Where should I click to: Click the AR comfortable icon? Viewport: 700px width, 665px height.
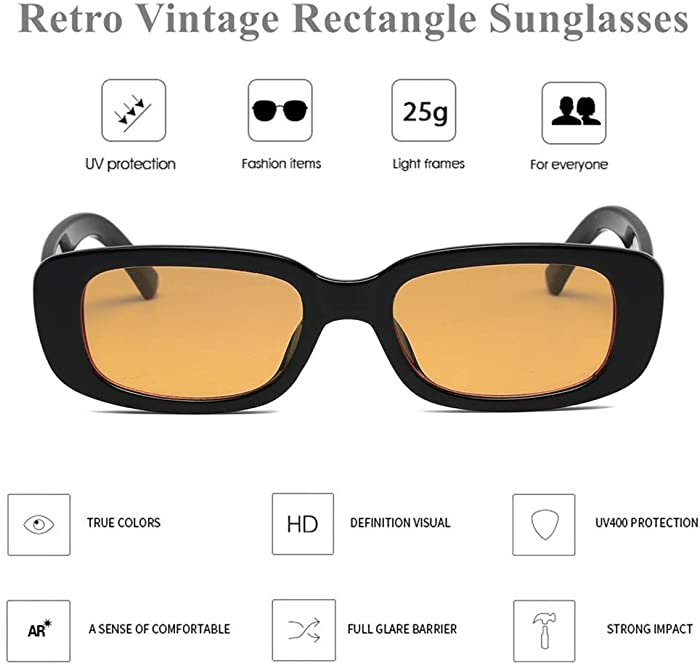(39, 631)
